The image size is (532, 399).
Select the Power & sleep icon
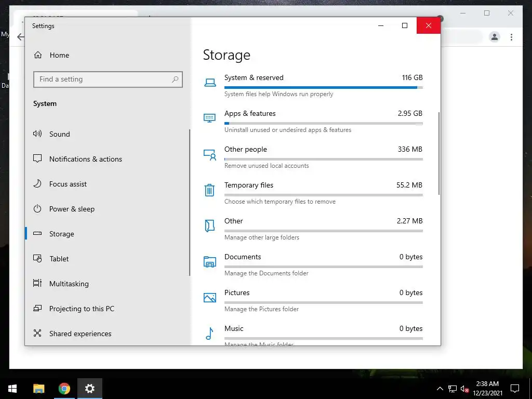(x=37, y=209)
